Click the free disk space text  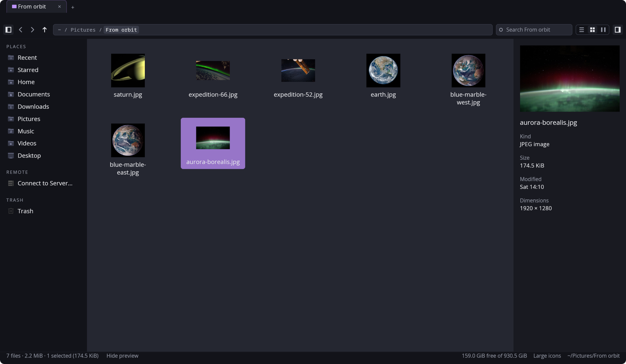click(494, 356)
